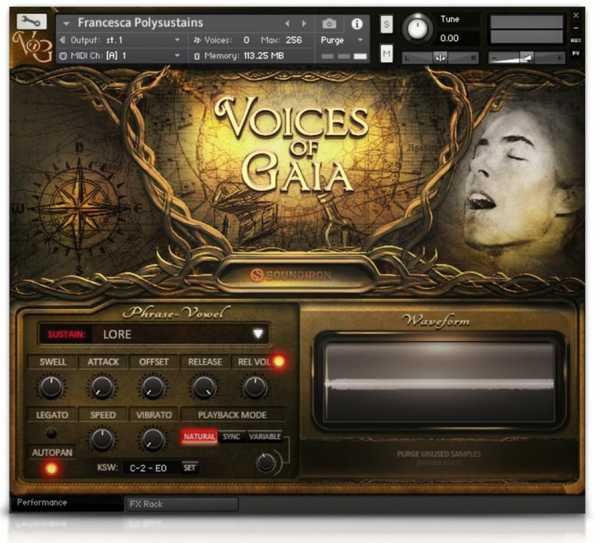Click the Waveform display
Image resolution: width=600 pixels, height=543 pixels.
439,383
